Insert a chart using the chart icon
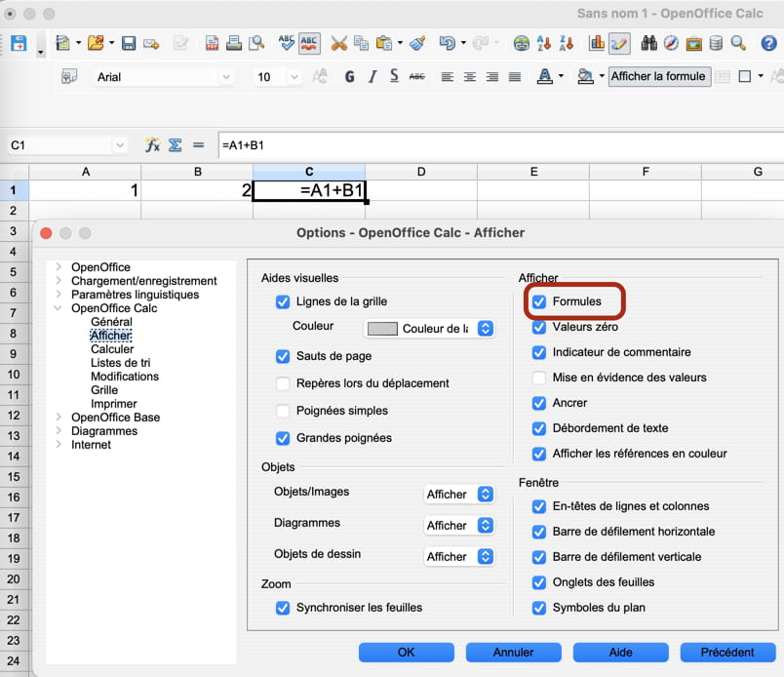The height and width of the screenshot is (677, 784). [597, 44]
